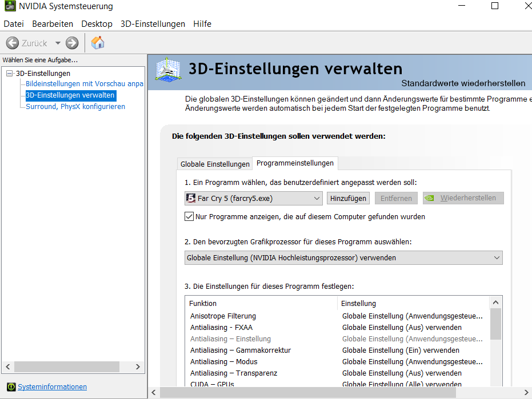The image size is (532, 399).
Task: Click the Forward arrow icon
Action: (72, 43)
